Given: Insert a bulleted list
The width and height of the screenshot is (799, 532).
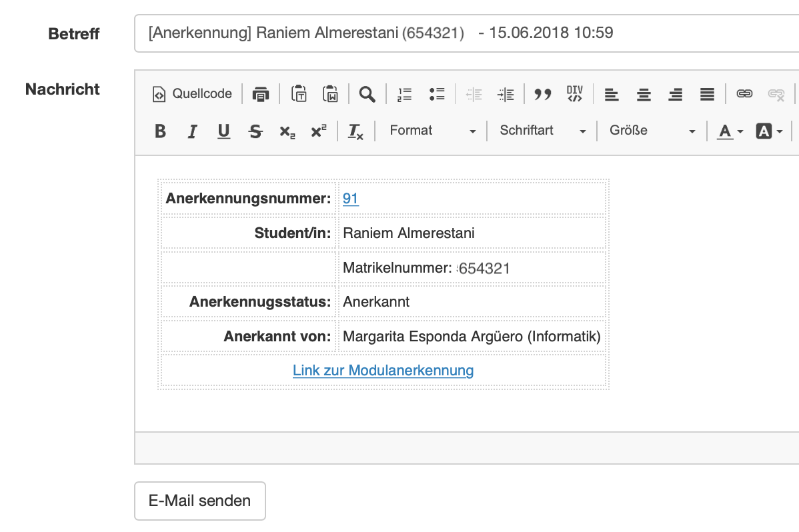Looking at the screenshot, I should point(437,94).
